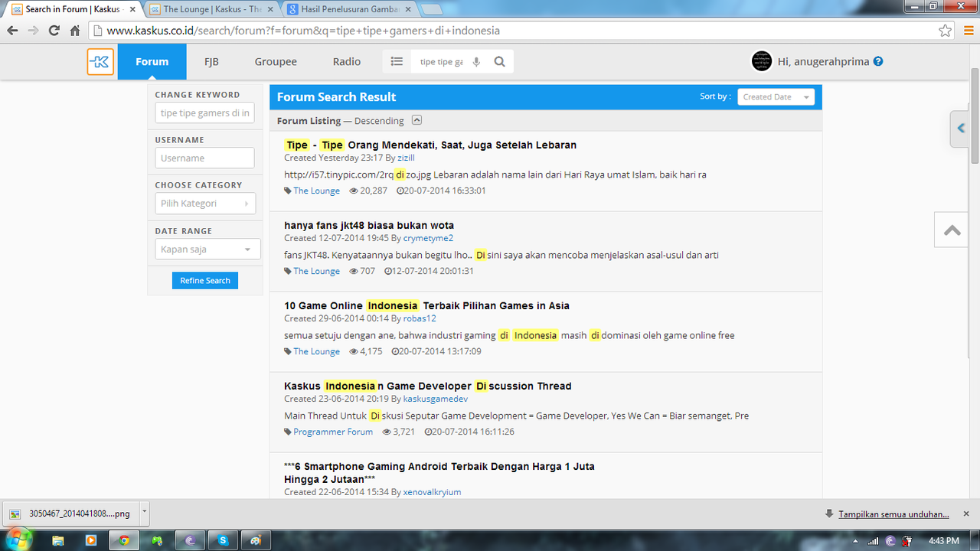Click the Windows Start button
The width and height of the screenshot is (980, 551).
[18, 540]
